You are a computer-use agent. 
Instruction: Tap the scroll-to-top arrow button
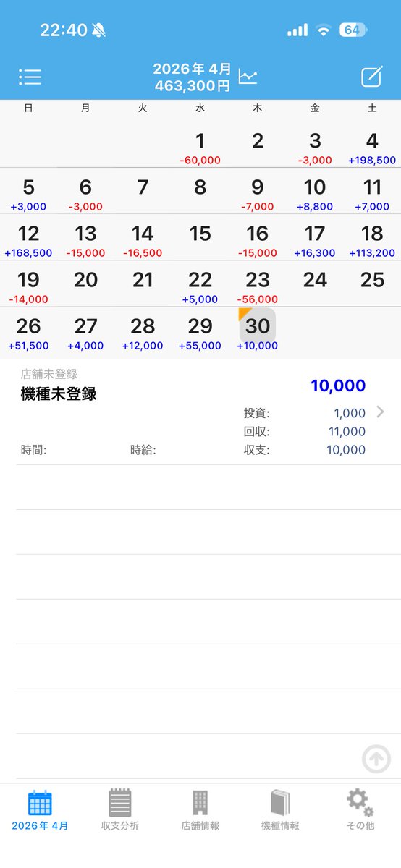coord(376,759)
